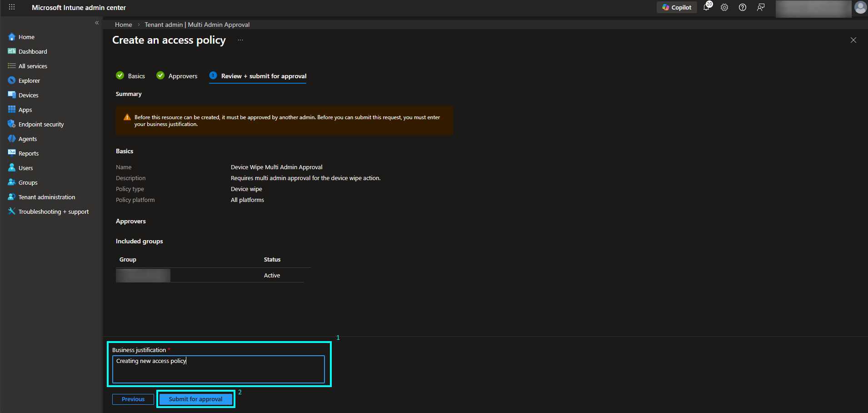Click the Status column header
Image resolution: width=868 pixels, height=413 pixels.
(x=272, y=259)
